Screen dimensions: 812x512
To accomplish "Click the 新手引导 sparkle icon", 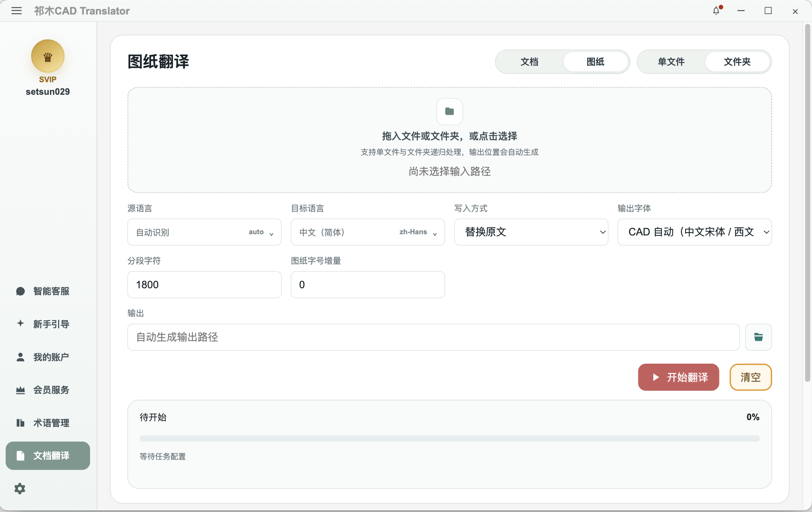I will (21, 324).
